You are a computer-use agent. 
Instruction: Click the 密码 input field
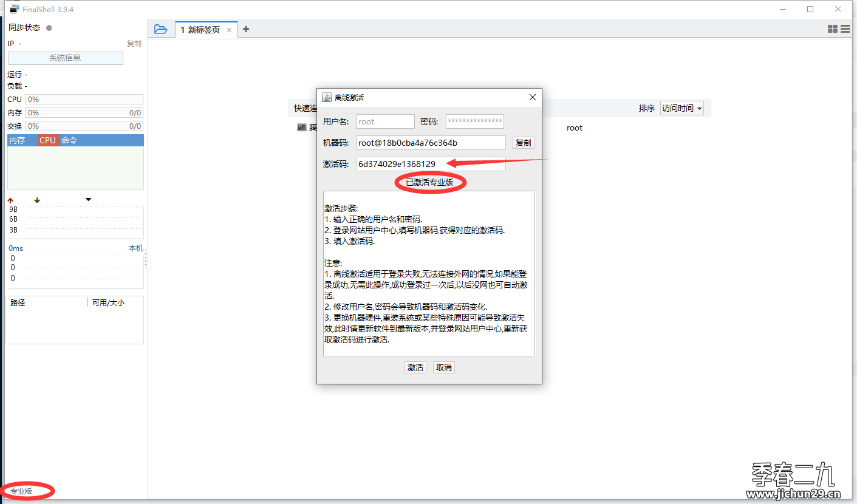click(474, 121)
